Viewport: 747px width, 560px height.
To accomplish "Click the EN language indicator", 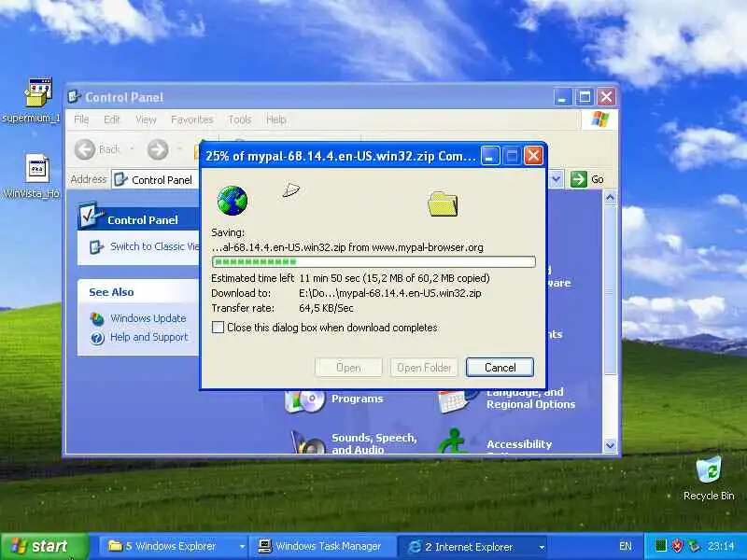I will pos(626,546).
